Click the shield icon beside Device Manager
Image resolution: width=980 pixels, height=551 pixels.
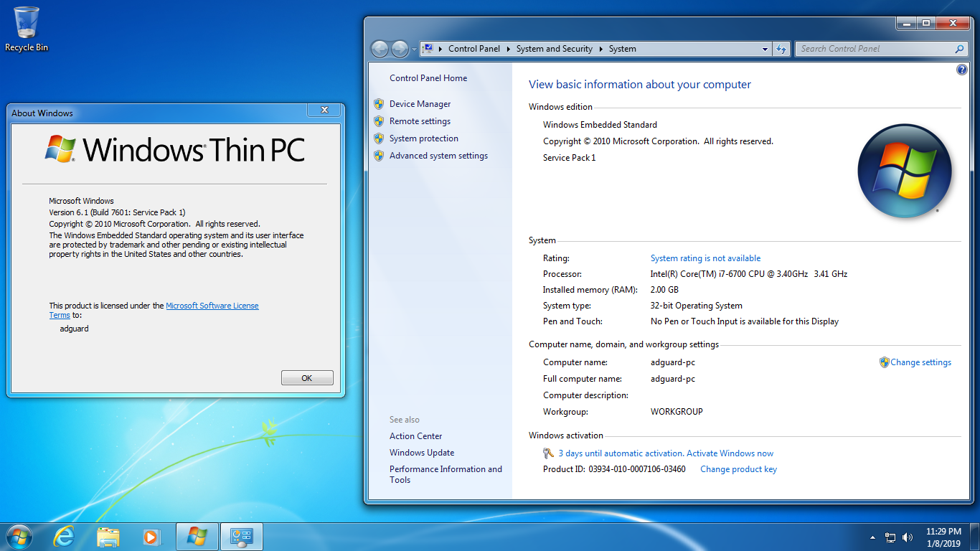(379, 104)
